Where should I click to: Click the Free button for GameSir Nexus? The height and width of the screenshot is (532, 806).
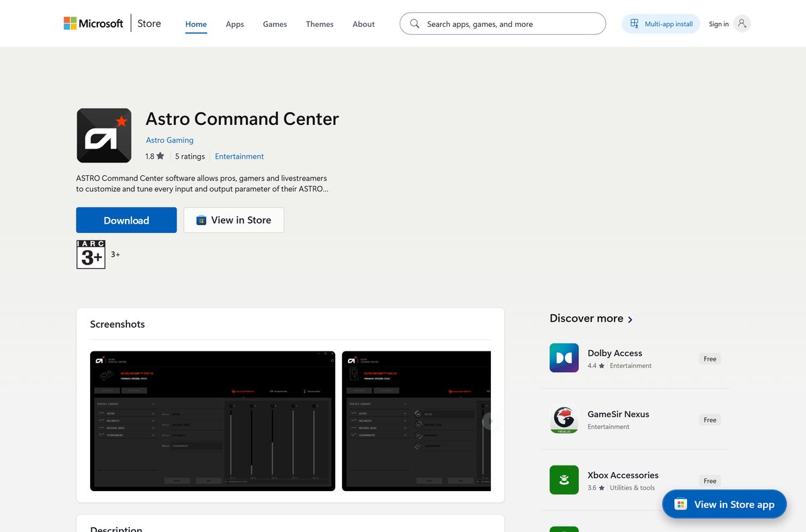click(710, 420)
